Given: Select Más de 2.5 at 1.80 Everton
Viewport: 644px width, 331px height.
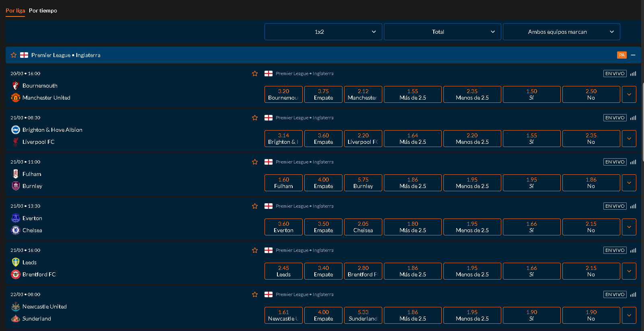Looking at the screenshot, I should click(413, 227).
